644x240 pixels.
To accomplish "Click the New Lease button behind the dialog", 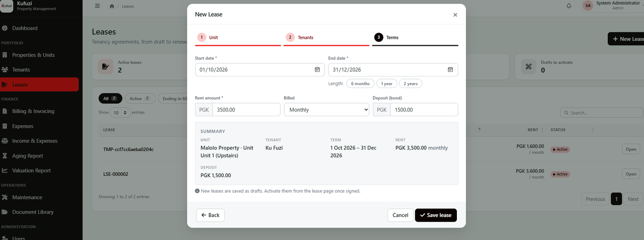I will click(626, 39).
